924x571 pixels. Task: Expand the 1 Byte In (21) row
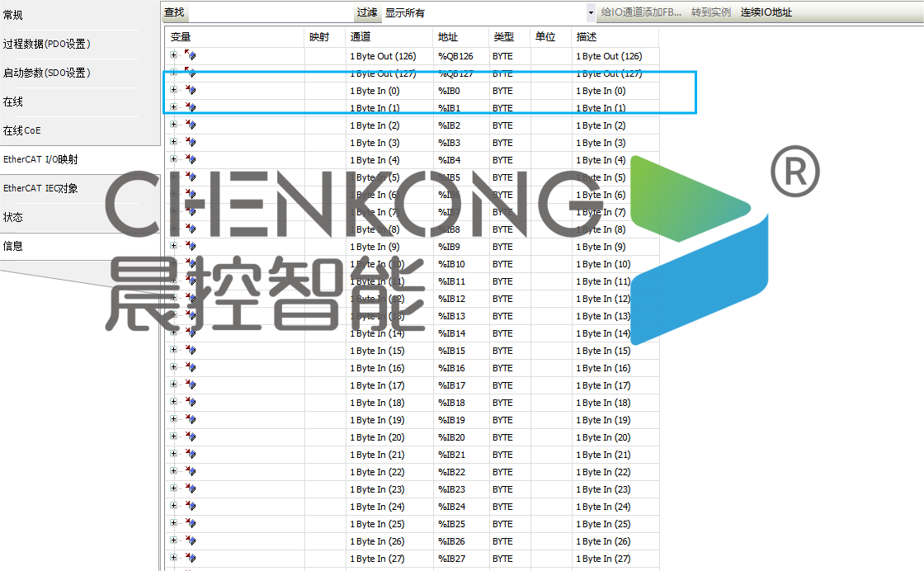[x=173, y=454]
